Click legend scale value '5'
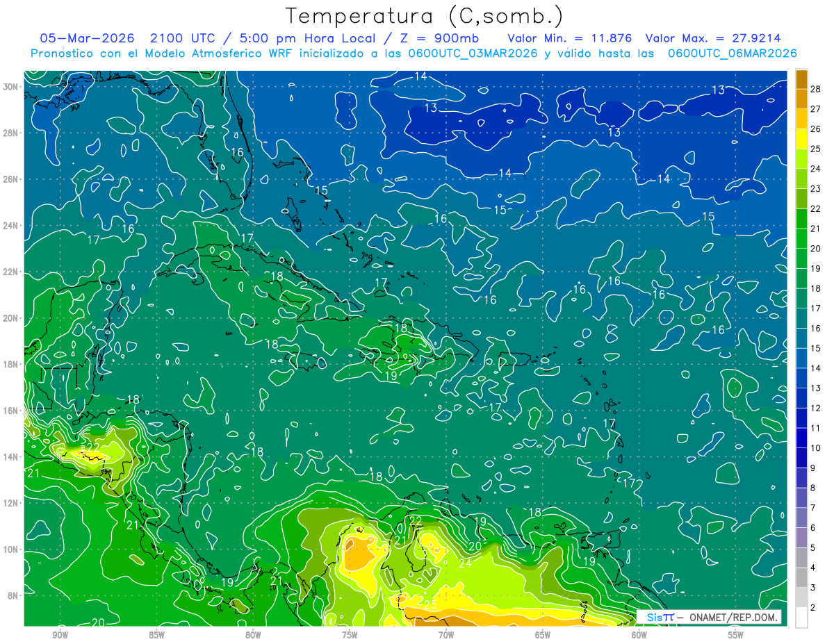Screen dimensions: 834x644 (813, 548)
